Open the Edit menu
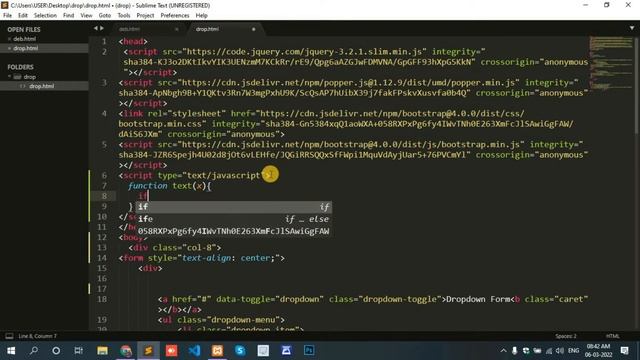This screenshot has width=640, height=360. pos(23,16)
